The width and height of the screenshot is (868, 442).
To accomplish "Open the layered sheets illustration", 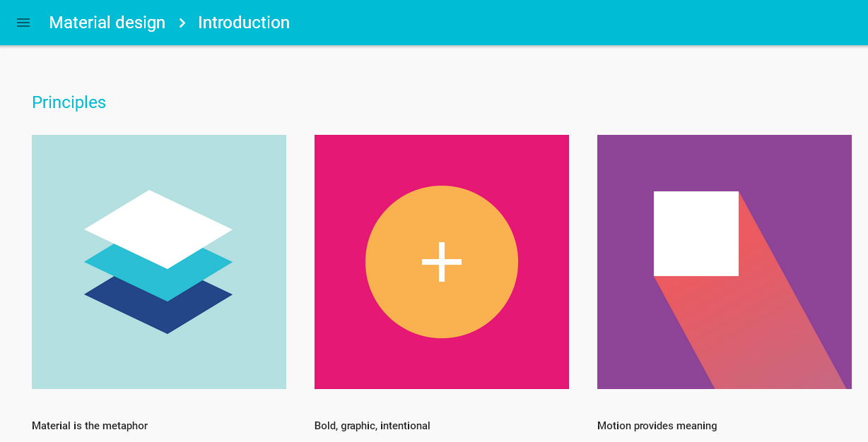I will click(x=159, y=262).
